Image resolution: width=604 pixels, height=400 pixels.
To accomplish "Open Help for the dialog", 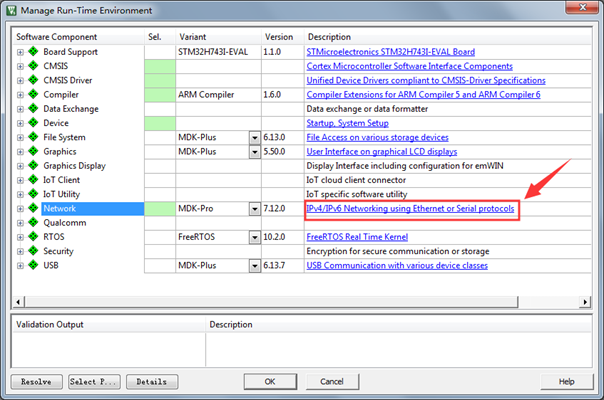I will (567, 382).
